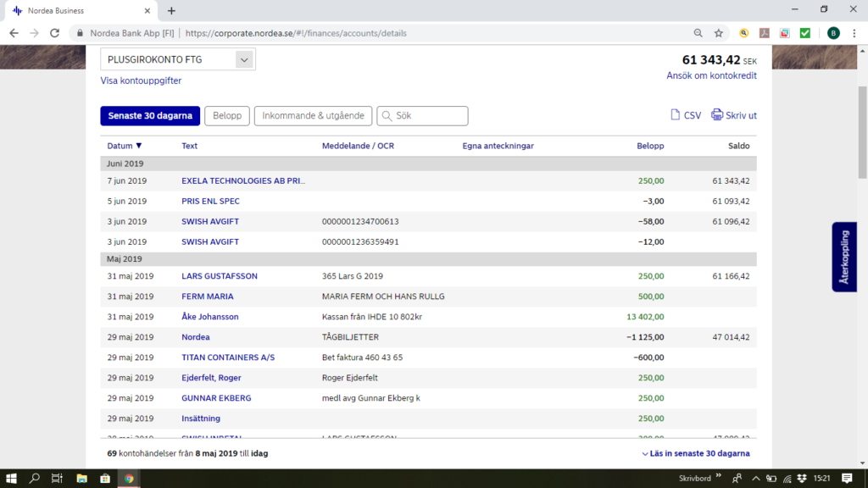Open SWISH AVGIFT transaction with OCR 0000001234700613
The height and width of the screenshot is (488, 868).
pyautogui.click(x=210, y=222)
